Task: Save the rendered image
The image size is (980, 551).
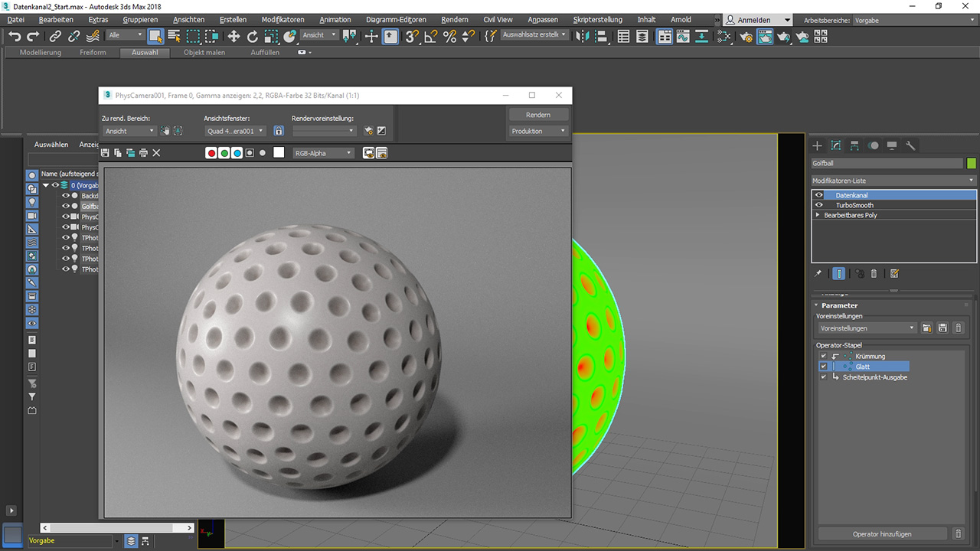Action: coord(105,153)
